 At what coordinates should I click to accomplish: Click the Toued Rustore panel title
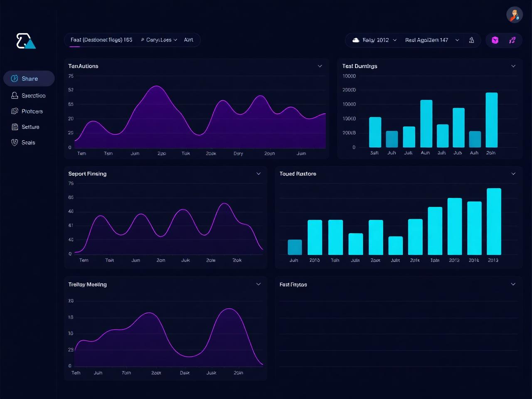click(298, 174)
